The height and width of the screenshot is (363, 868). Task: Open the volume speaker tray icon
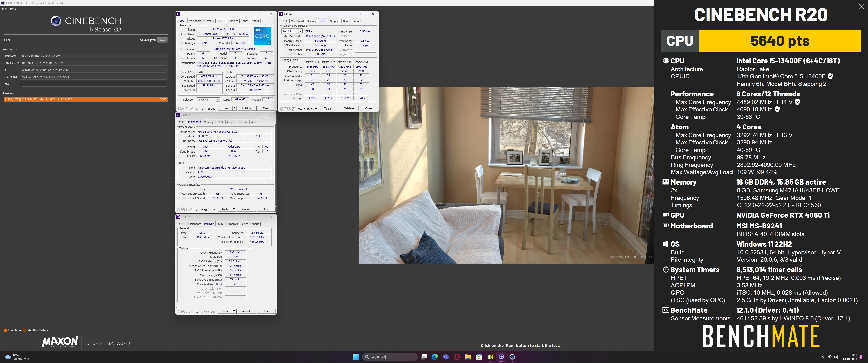[836, 357]
